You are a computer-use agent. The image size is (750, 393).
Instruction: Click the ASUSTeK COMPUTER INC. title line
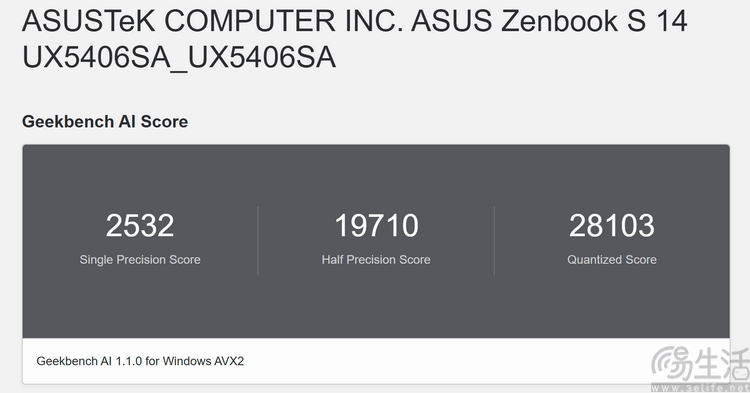(x=212, y=21)
